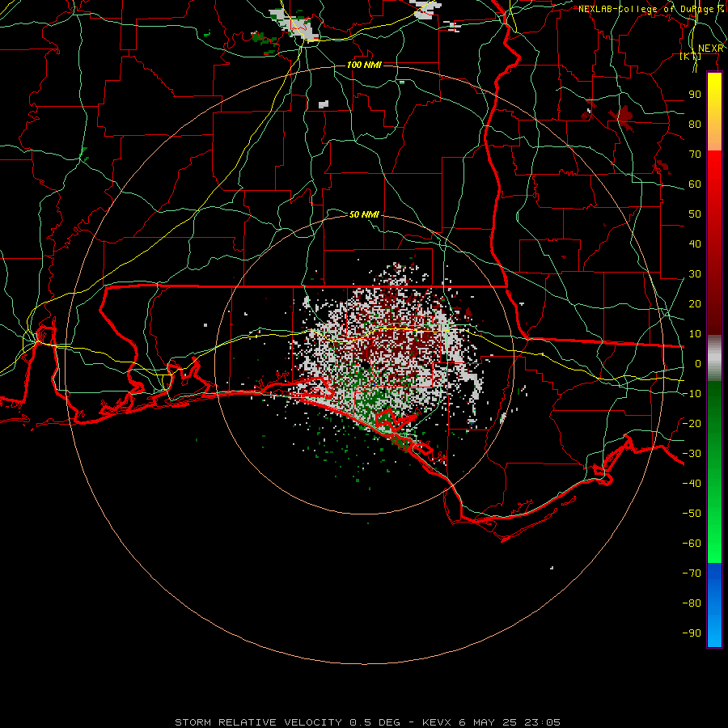This screenshot has height=728, width=728.
Task: Select the -30 scale label
Action: (692, 454)
